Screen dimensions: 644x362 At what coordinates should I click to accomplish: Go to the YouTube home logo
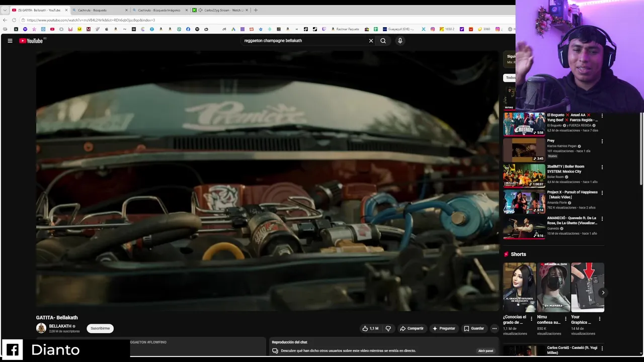tap(31, 41)
